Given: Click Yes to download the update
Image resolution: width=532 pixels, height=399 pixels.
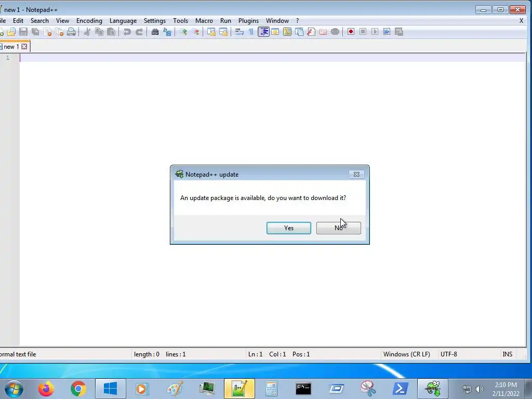Looking at the screenshot, I should tap(289, 228).
